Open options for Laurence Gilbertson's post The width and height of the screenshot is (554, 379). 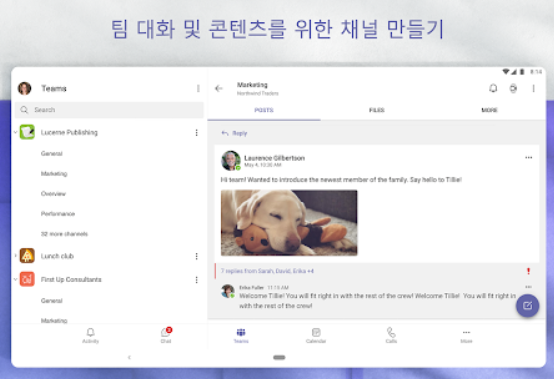pos(529,158)
